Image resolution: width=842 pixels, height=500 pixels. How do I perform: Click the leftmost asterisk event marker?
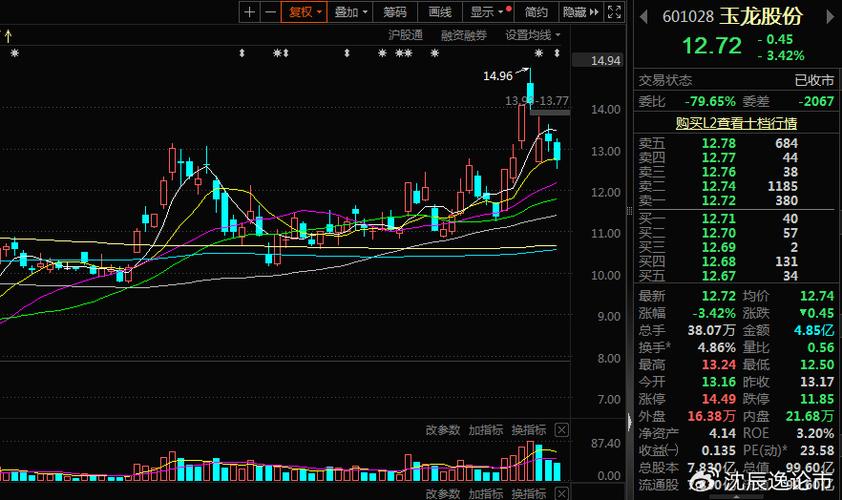[14, 53]
